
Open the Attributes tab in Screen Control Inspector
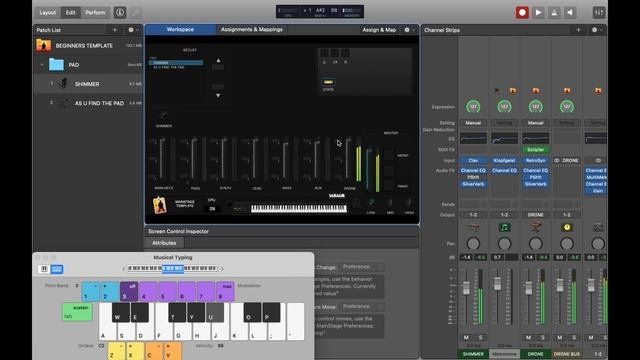(164, 243)
